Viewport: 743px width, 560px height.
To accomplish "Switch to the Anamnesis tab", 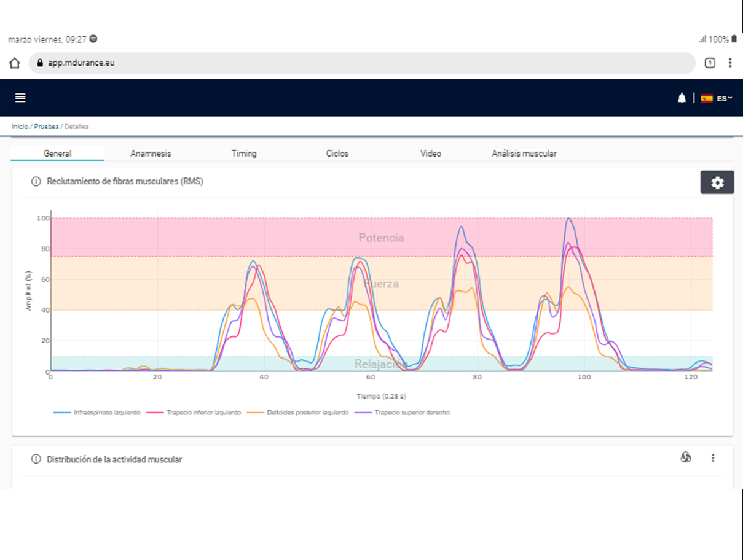I will [x=151, y=154].
